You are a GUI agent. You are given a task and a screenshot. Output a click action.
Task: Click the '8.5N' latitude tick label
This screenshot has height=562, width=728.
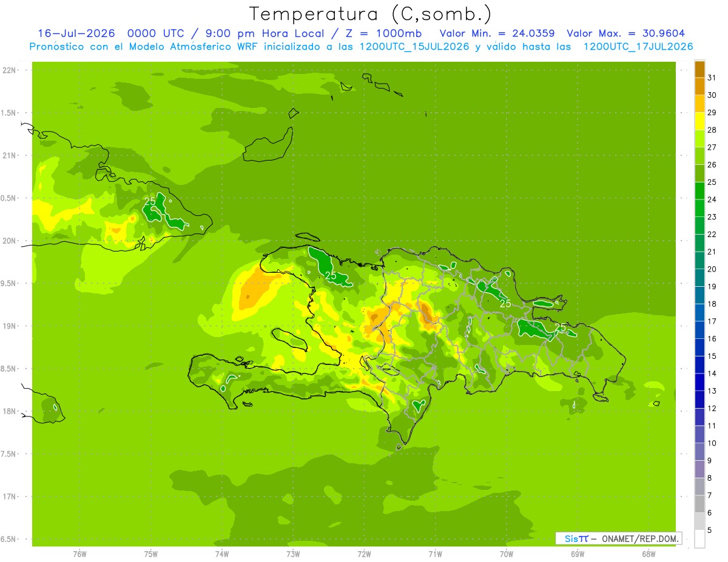click(x=9, y=369)
